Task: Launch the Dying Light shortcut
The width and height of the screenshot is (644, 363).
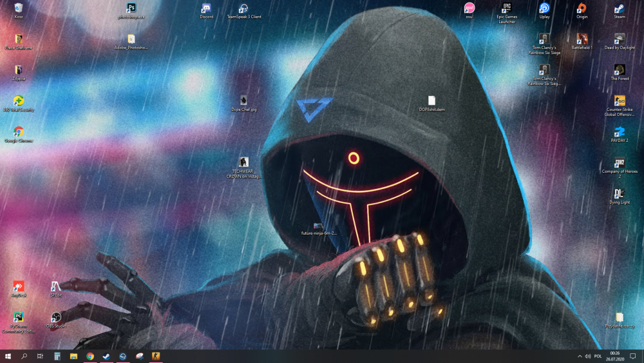Action: 620,196
